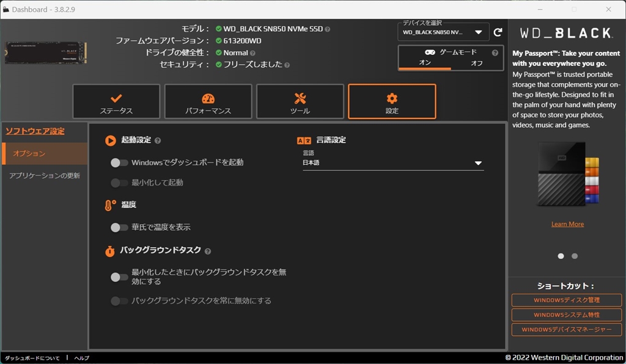Click ダッシュボードについて in the footer
The height and width of the screenshot is (364, 626).
click(32, 358)
